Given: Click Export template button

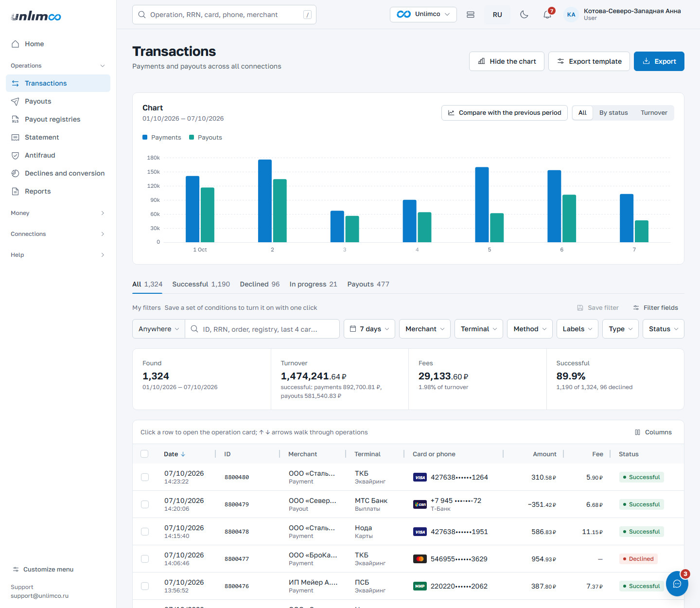Looking at the screenshot, I should pos(589,61).
